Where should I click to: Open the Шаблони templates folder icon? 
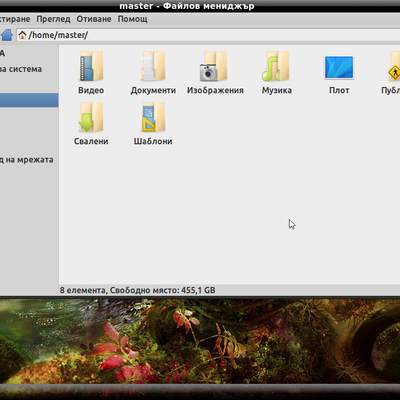153,117
